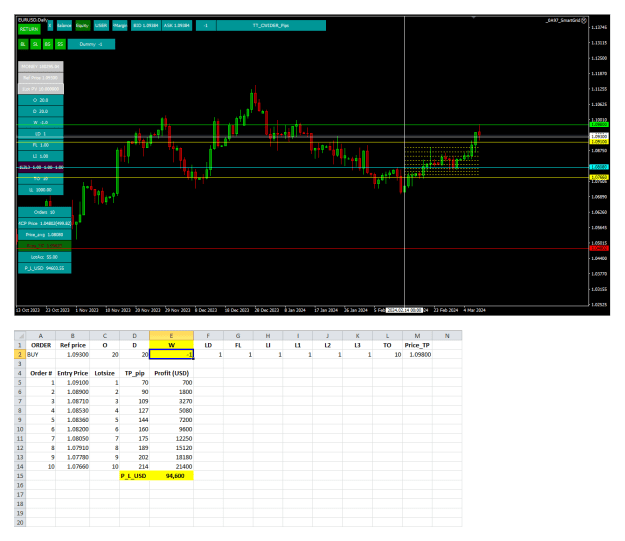Viewport: 625px width, 541px height.
Task: Toggle the SL order type button
Action: 35,44
